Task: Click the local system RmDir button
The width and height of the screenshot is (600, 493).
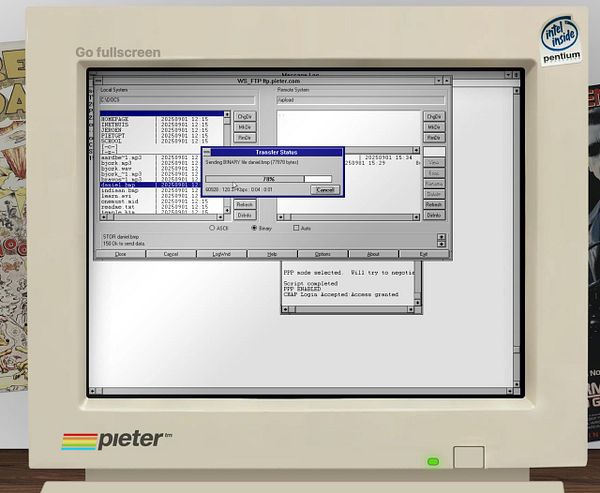Action: point(245,137)
